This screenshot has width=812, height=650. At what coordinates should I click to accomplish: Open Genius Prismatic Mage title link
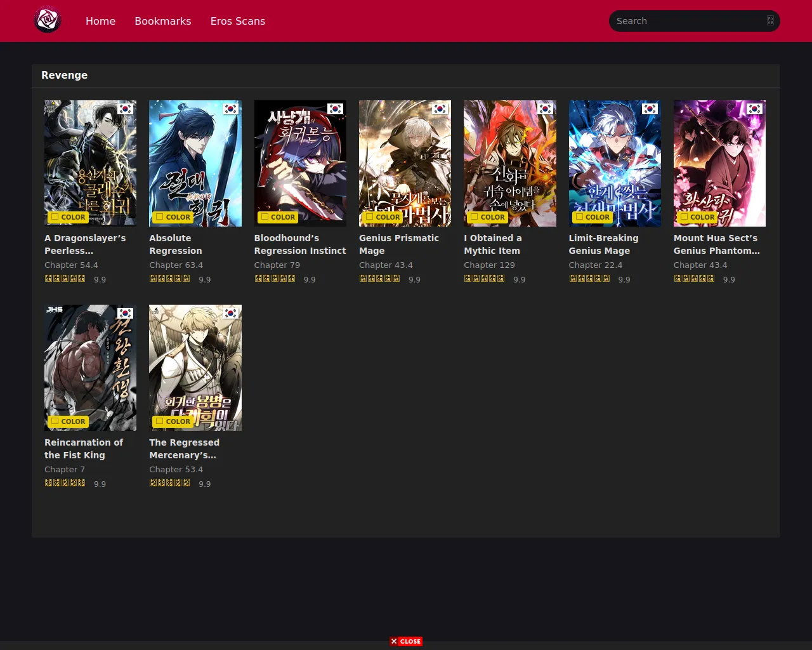tap(399, 244)
